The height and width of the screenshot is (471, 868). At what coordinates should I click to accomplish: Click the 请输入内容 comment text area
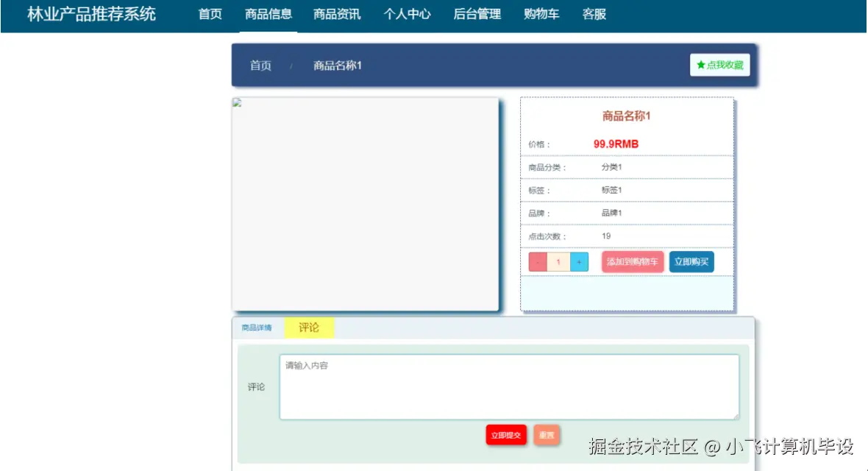click(509, 387)
